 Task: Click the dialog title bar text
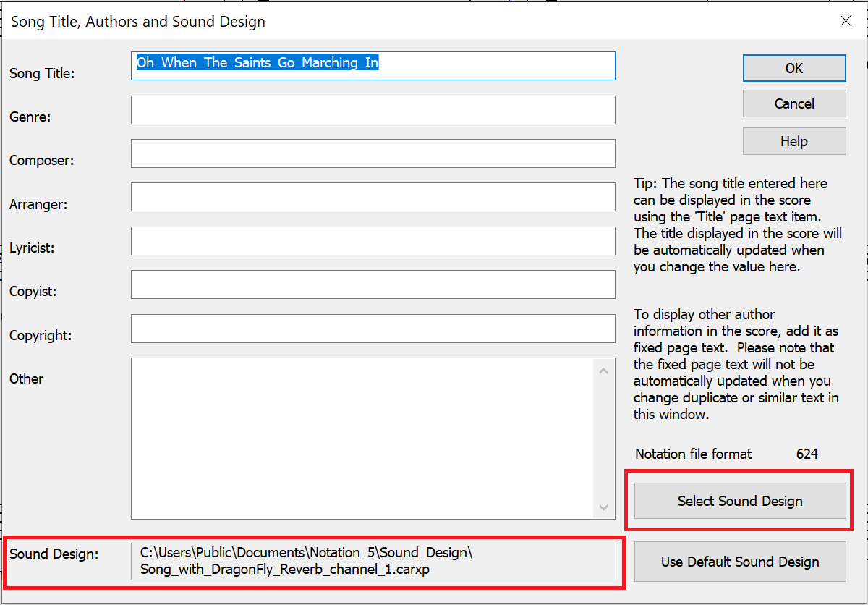pyautogui.click(x=138, y=22)
